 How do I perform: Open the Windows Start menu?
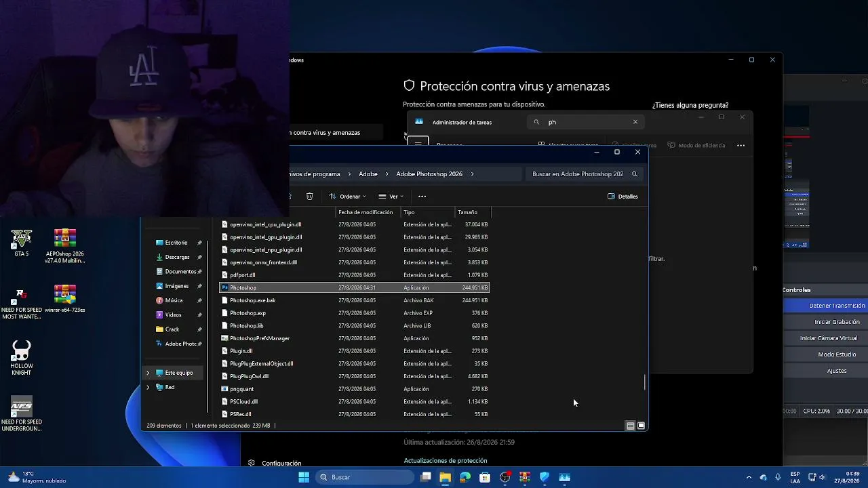pyautogui.click(x=304, y=477)
